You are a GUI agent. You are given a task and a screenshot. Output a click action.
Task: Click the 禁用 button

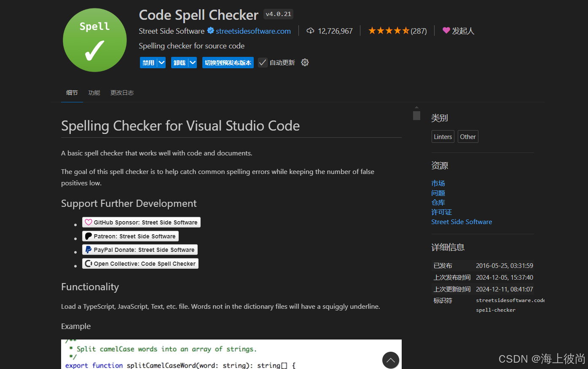point(148,63)
